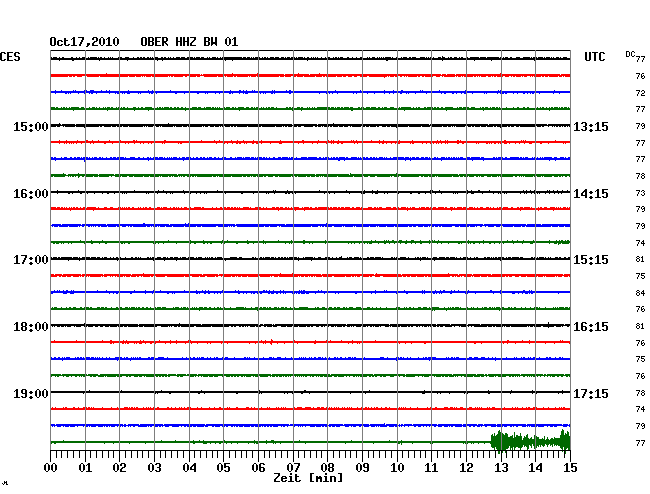
Task: Click the 18:00 local time label
Action: (x=31, y=327)
